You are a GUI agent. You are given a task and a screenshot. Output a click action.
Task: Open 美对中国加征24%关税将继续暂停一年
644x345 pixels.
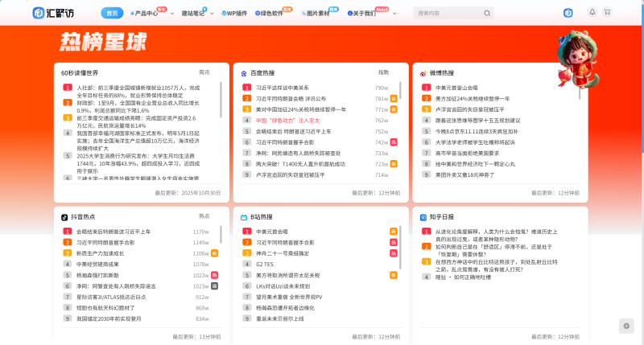301,109
